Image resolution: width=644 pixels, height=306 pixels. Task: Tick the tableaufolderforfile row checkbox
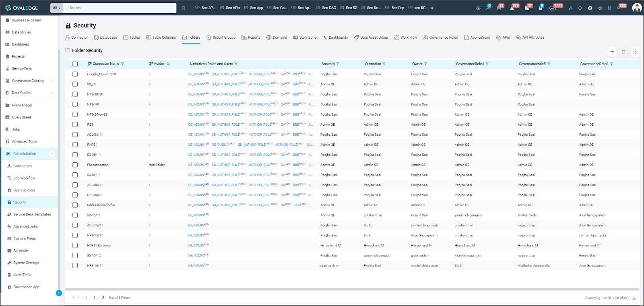(x=75, y=205)
